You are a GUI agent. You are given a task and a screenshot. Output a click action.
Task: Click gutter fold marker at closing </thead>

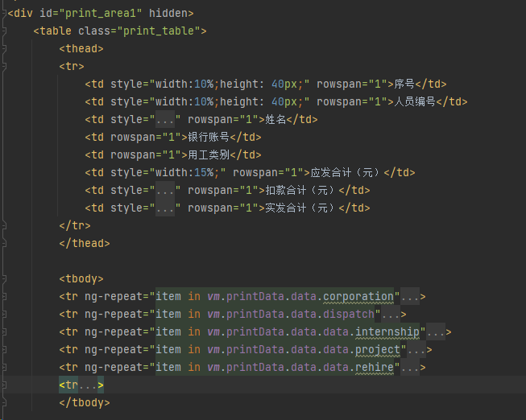point(4,243)
